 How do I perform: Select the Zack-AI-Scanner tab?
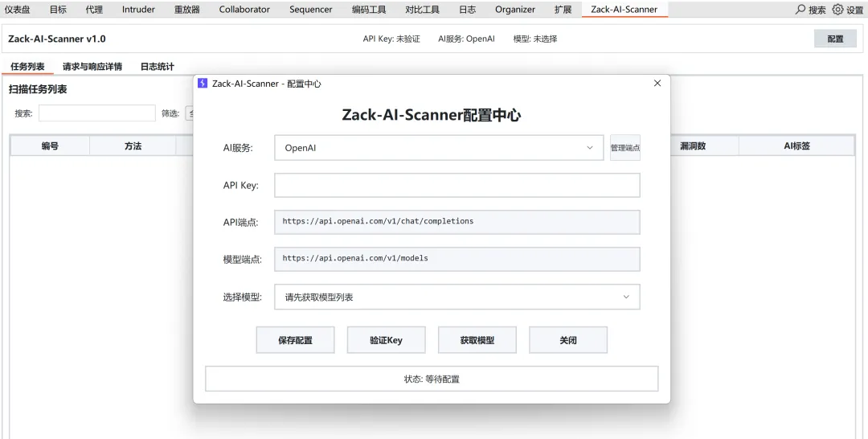pyautogui.click(x=624, y=10)
